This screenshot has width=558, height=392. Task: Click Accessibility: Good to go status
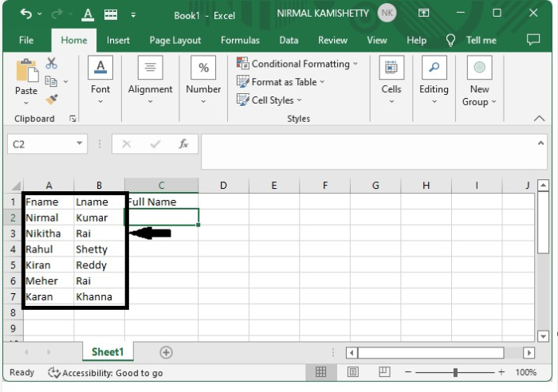(105, 373)
